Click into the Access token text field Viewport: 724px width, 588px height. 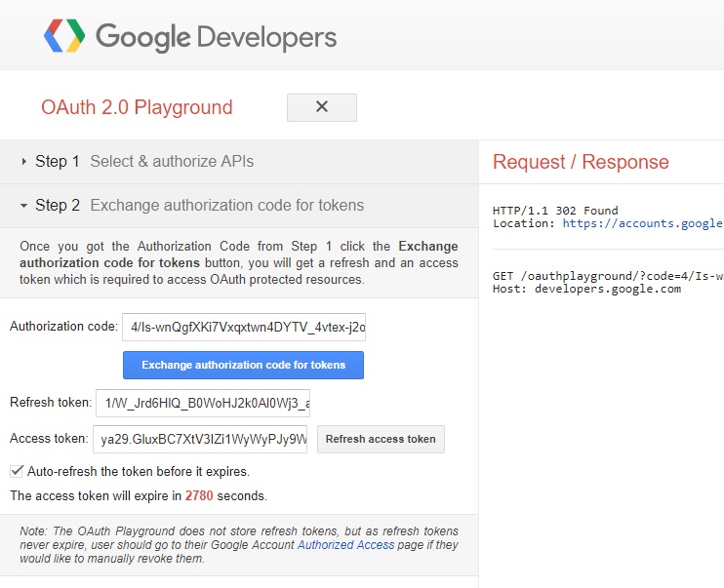(200, 439)
